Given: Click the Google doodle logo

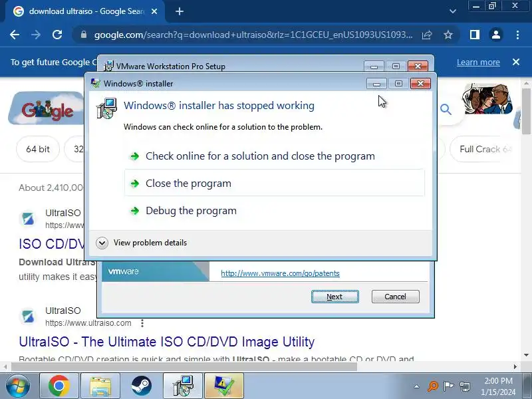Looking at the screenshot, I should tap(47, 108).
